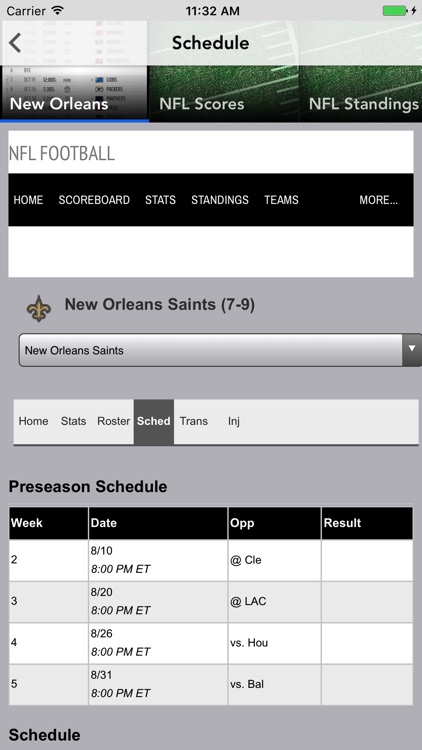Open SCOREBOARD in the navigation bar
This screenshot has width=422, height=750.
(x=94, y=200)
